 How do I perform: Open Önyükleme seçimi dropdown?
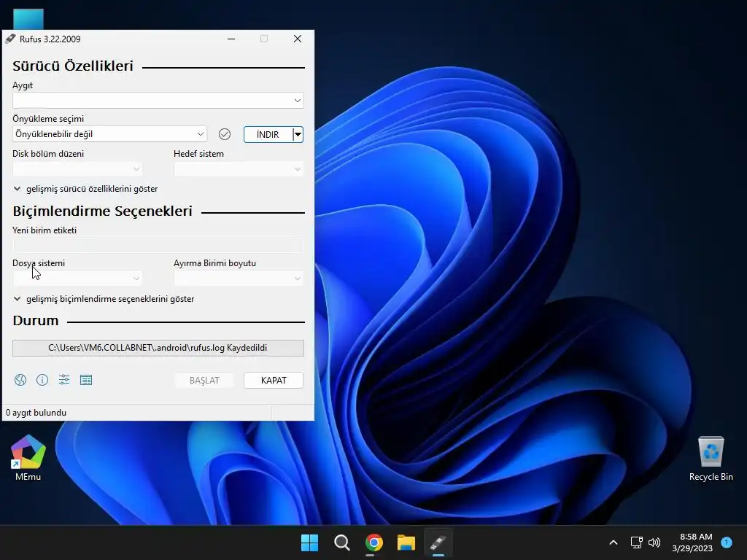109,134
